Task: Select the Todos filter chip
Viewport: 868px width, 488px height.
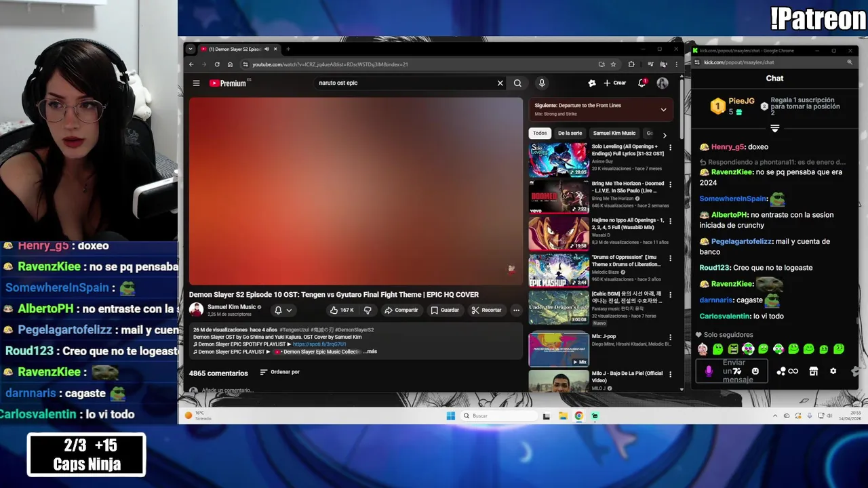Action: coord(540,134)
